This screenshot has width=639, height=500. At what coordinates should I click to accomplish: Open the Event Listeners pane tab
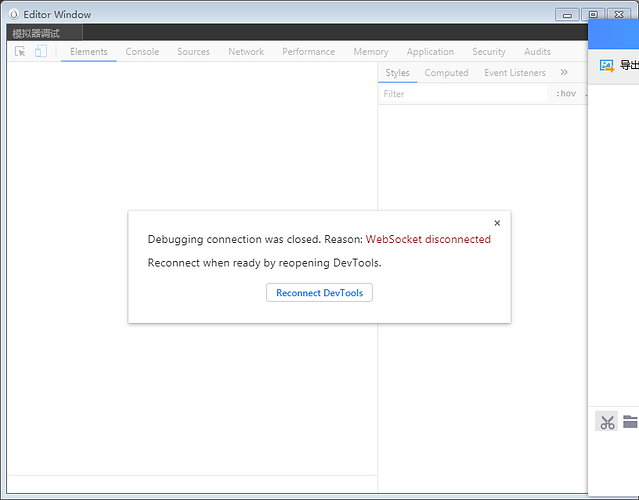pyautogui.click(x=515, y=73)
